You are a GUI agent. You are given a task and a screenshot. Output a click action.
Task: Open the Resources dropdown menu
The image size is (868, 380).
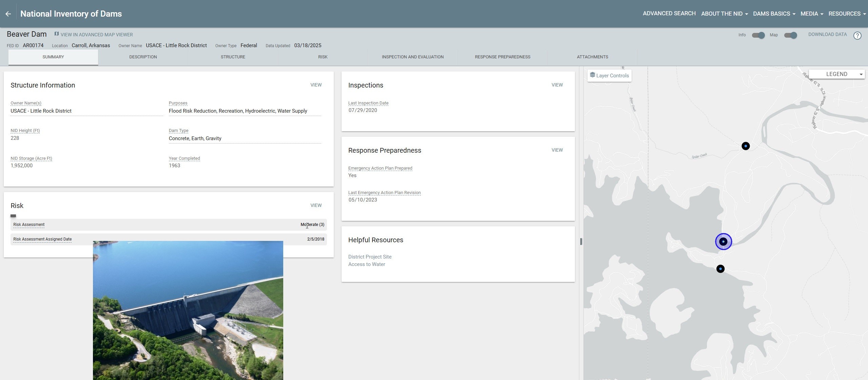point(847,14)
